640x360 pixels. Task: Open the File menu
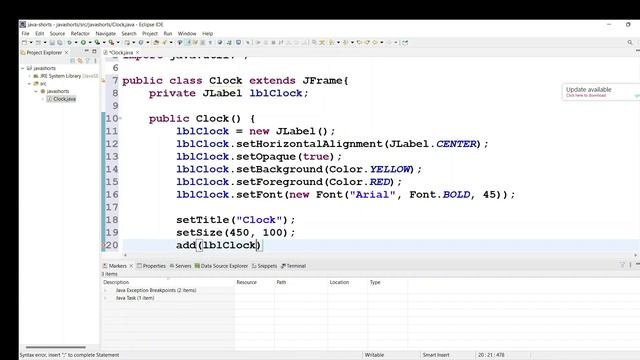[25, 33]
